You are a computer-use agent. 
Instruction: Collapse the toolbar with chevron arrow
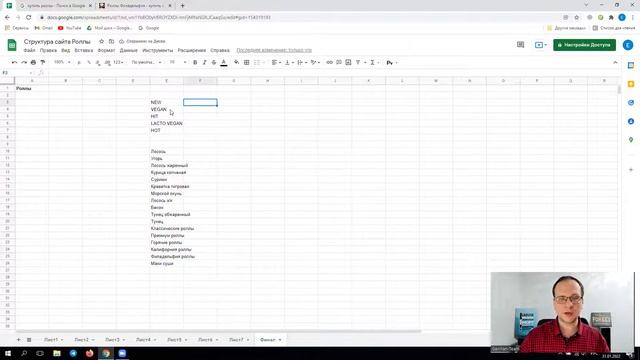click(615, 62)
